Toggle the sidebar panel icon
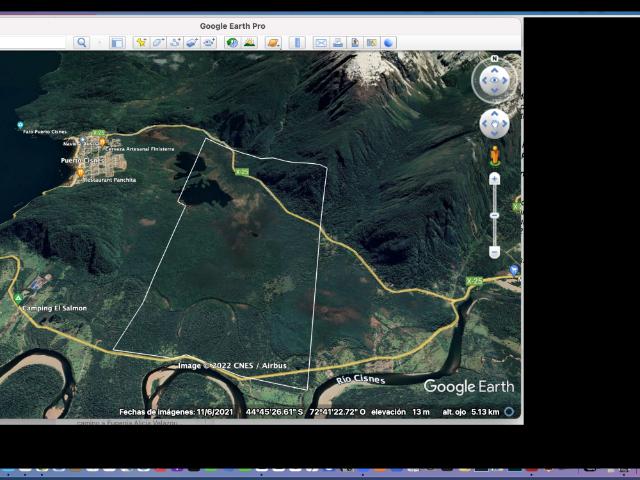The height and width of the screenshot is (480, 640). 118,42
